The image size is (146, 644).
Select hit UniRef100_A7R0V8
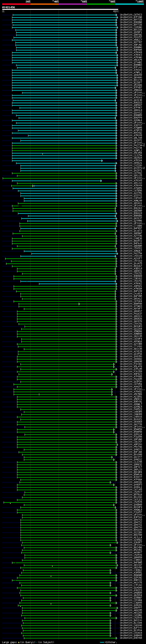[x=131, y=135]
